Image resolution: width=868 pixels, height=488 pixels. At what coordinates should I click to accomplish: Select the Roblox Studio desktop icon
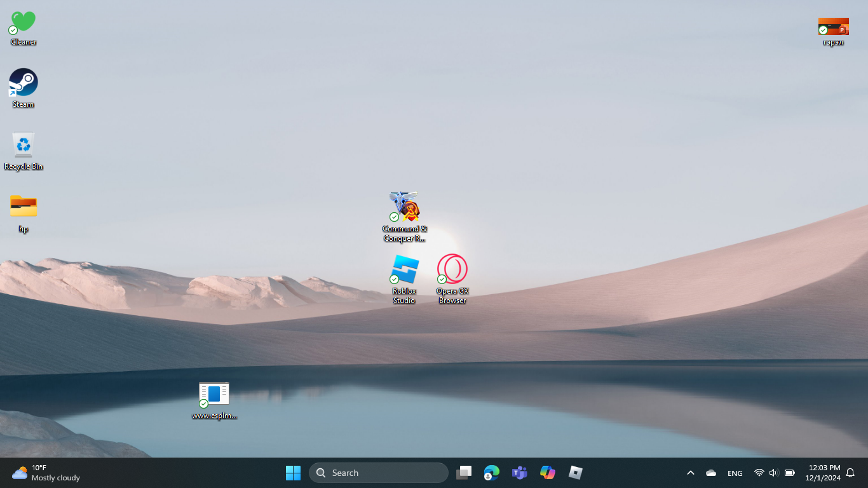point(404,269)
